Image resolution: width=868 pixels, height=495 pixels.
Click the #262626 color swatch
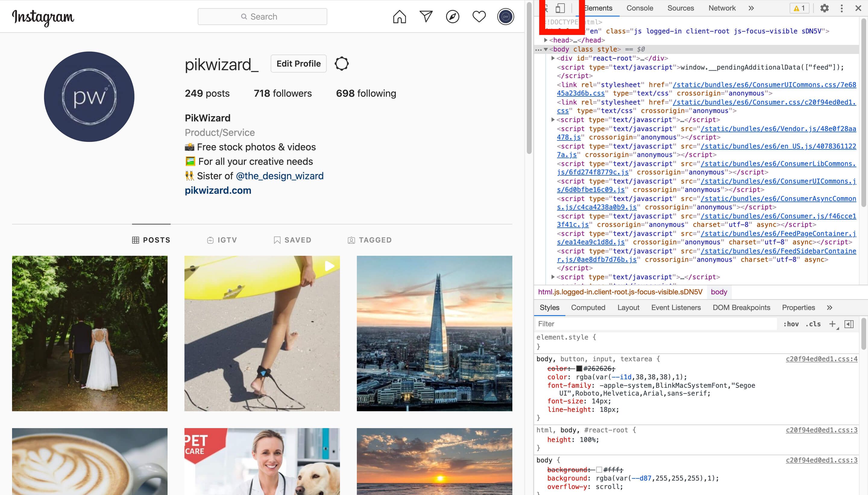579,368
